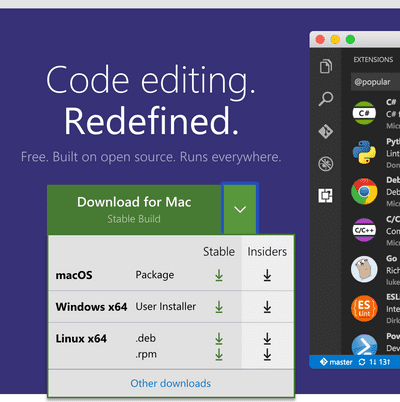Click the master branch indicator in status bar
Viewport: 400px width, 402px height.
[336, 362]
